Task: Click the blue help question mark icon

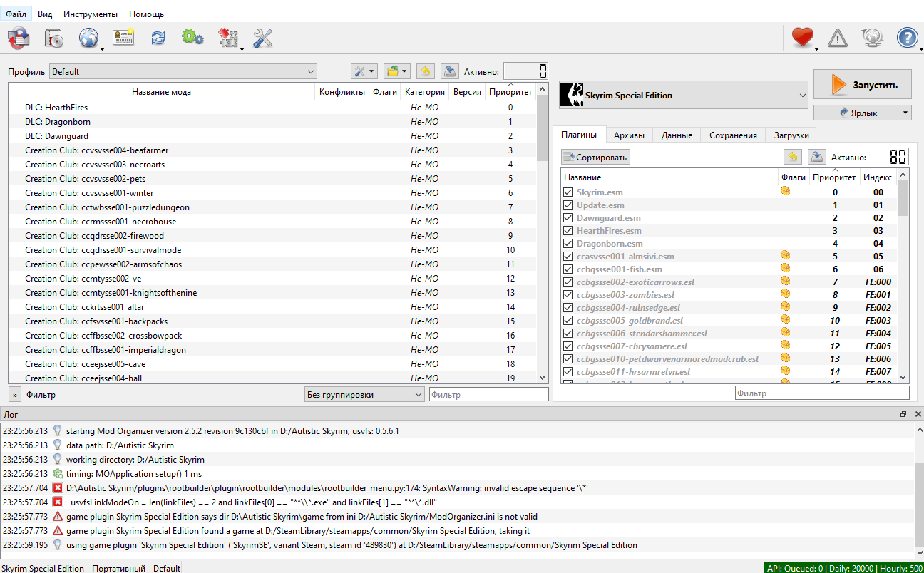Action: [x=907, y=38]
